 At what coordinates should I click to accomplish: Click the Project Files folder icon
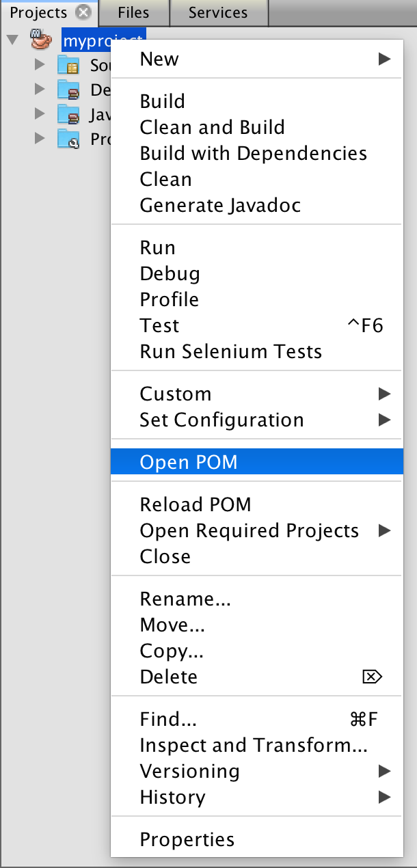(x=68, y=139)
